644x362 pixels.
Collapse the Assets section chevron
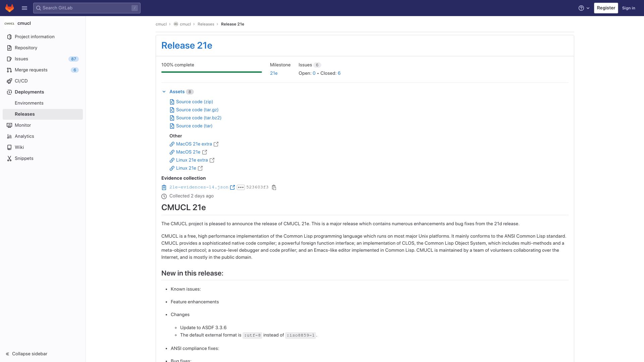(x=164, y=92)
